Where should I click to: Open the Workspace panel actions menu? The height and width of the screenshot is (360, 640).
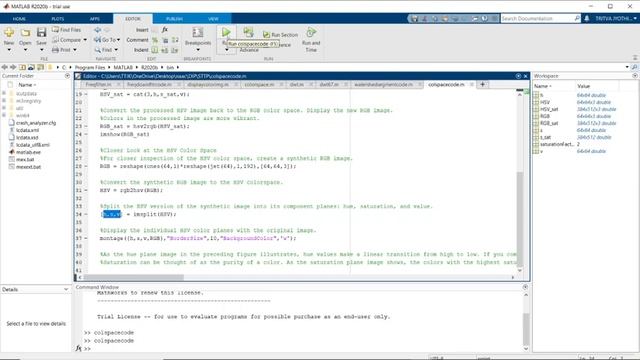635,76
